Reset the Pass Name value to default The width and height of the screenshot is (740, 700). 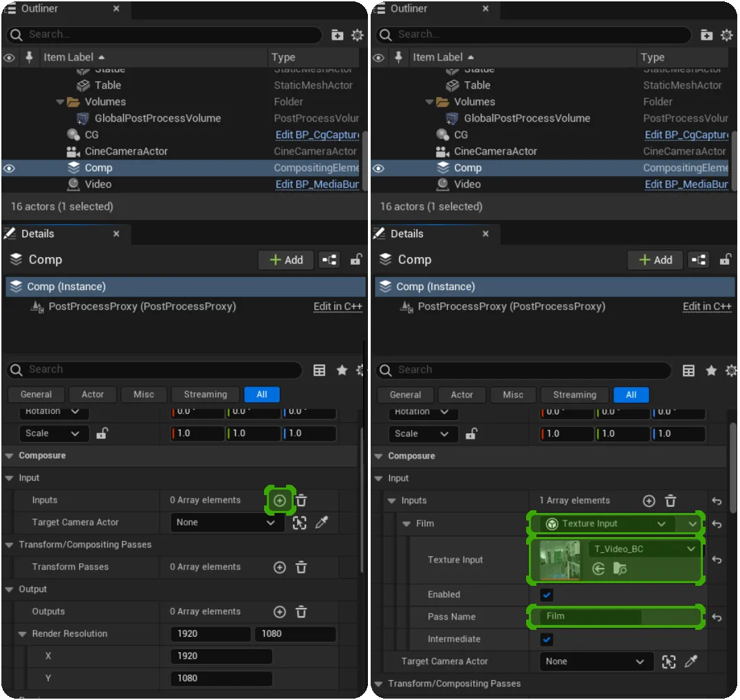tap(717, 617)
